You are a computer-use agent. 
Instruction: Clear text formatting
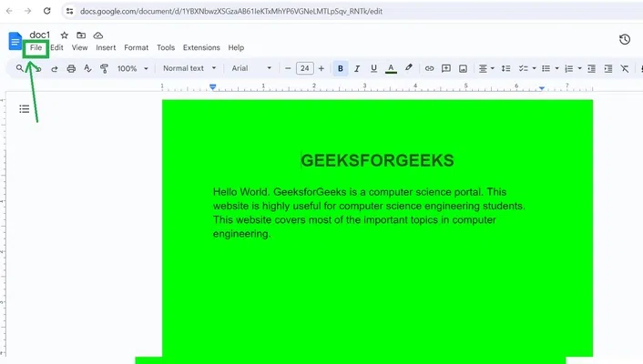tap(625, 68)
